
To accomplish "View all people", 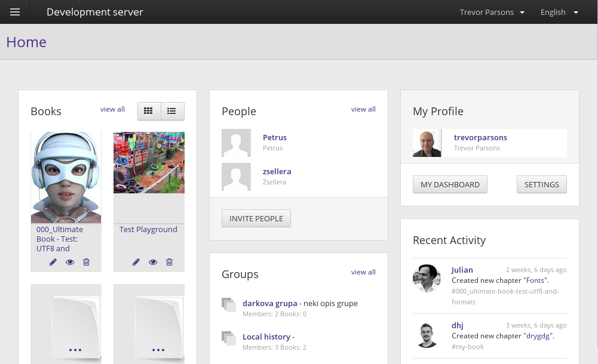I will coord(363,109).
